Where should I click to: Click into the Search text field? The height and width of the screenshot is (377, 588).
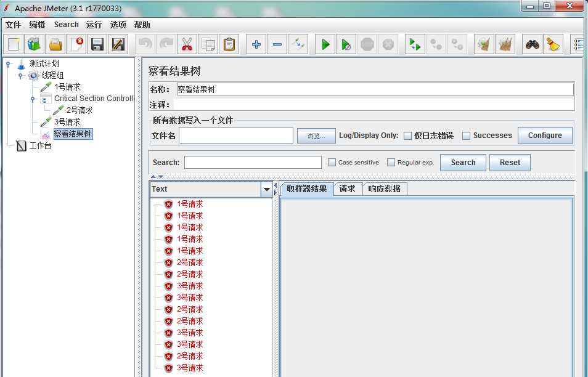pyautogui.click(x=253, y=162)
